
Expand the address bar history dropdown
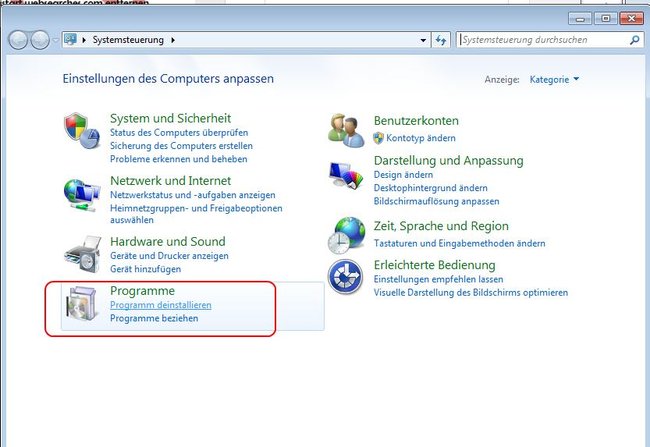pos(423,40)
